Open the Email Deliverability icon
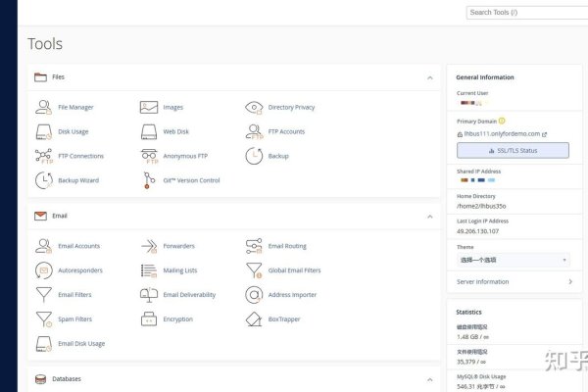Viewport: 588px width, 392px height. tap(149, 294)
